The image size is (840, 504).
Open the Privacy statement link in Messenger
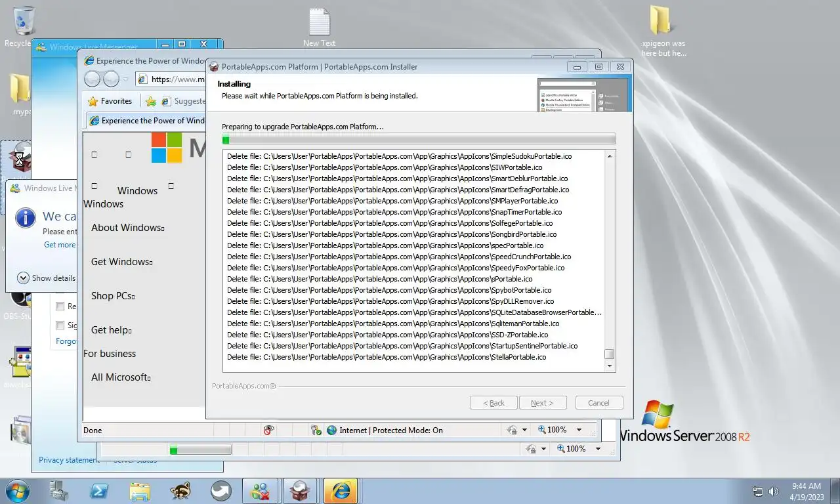click(x=69, y=460)
